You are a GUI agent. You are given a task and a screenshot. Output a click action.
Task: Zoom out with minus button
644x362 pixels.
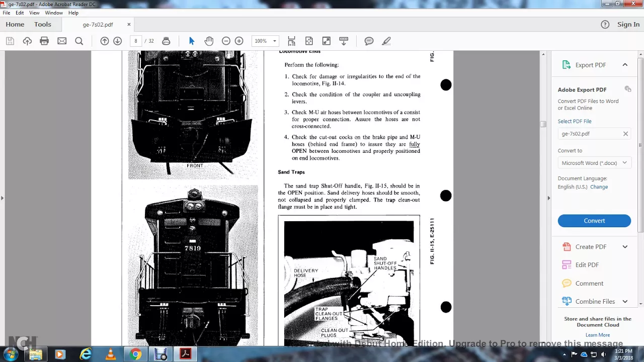(226, 41)
